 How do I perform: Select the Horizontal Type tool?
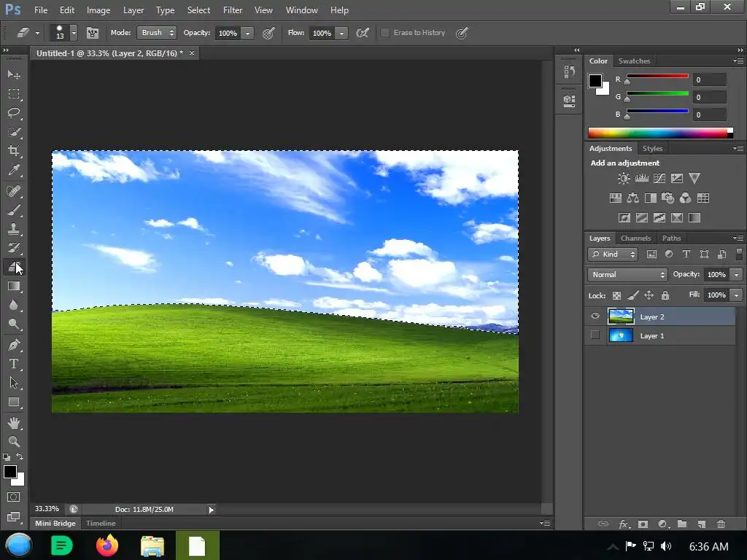pyautogui.click(x=14, y=364)
